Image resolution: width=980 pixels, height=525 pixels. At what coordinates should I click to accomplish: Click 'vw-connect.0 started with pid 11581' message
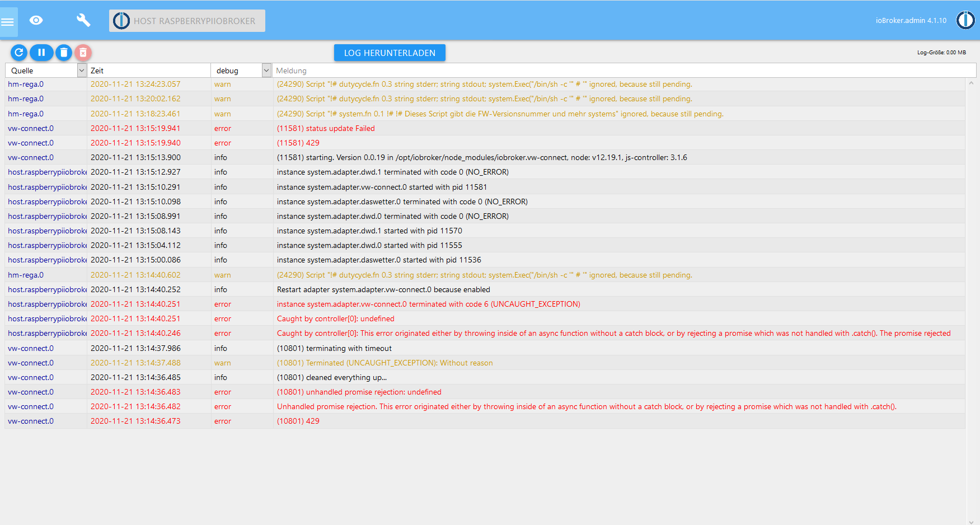click(x=382, y=187)
